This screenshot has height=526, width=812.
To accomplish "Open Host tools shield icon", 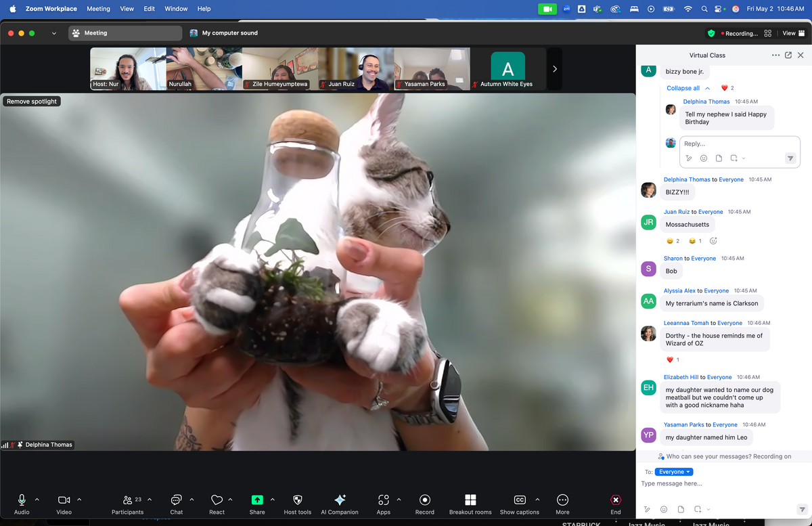I will pos(298,500).
